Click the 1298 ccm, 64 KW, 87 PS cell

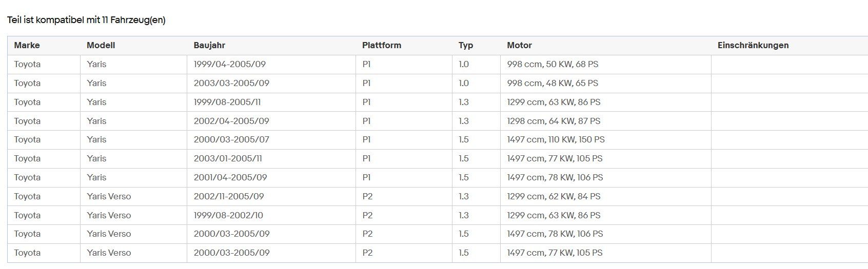(554, 121)
